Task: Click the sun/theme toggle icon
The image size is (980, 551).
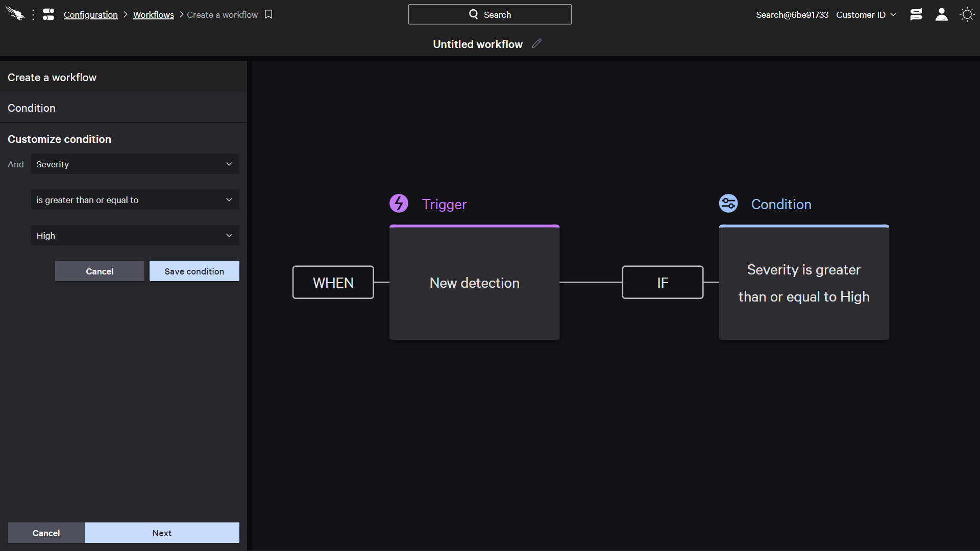Action: click(967, 15)
